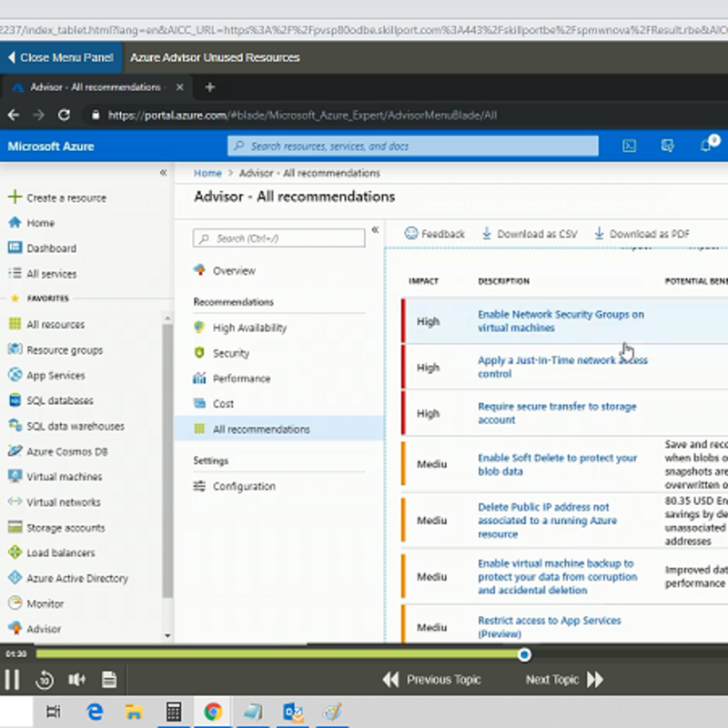Open Restrict access to App Services recommendation
The image size is (728, 728).
click(550, 627)
